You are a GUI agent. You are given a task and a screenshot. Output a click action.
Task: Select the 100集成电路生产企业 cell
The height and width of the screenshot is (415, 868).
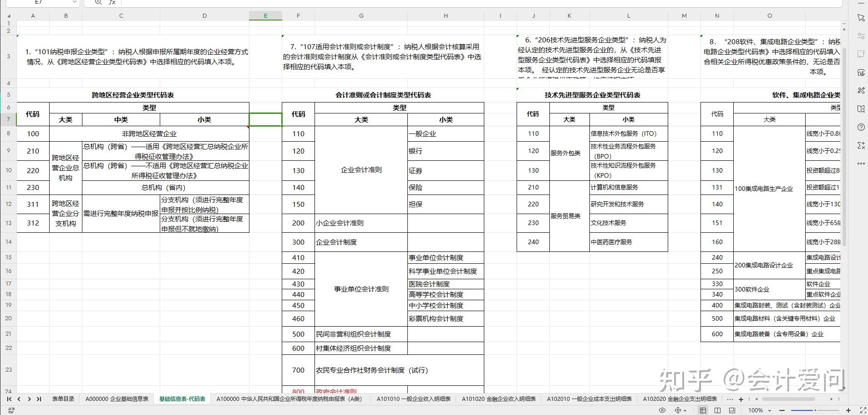[769, 189]
